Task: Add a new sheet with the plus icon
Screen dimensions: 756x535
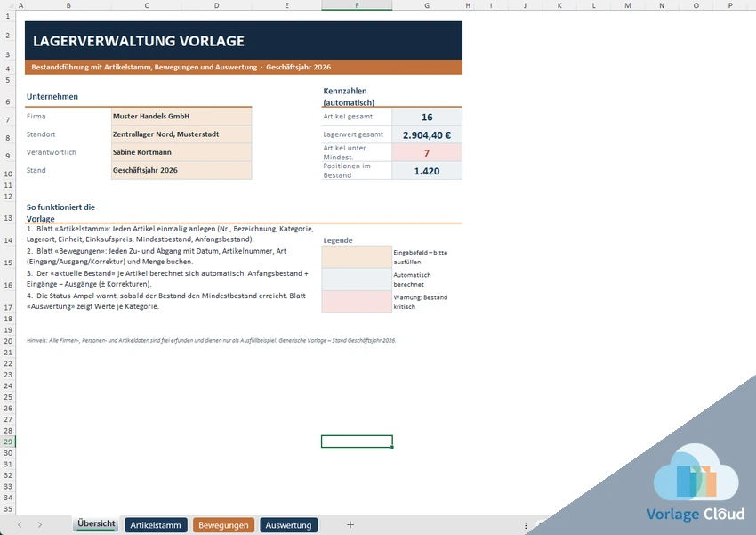Action: 350,525
